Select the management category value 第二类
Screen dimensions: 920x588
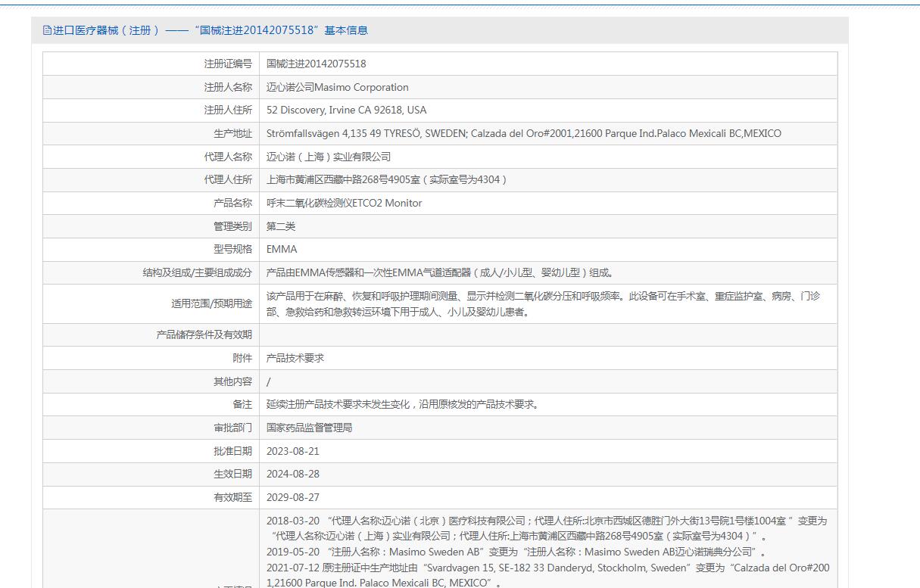pos(281,226)
